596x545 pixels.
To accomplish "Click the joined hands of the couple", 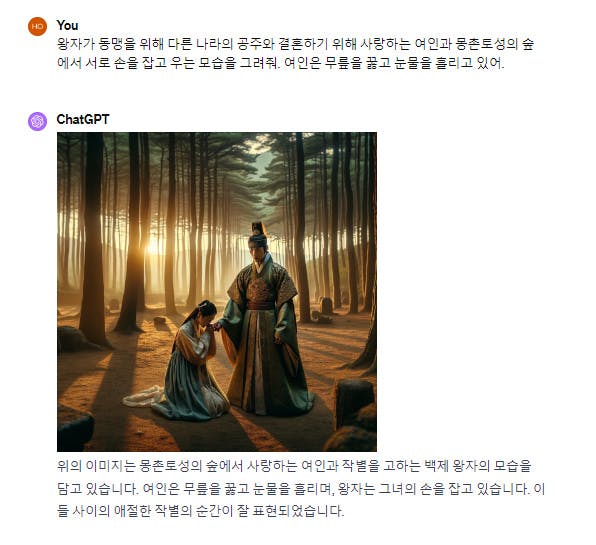I will pos(216,326).
